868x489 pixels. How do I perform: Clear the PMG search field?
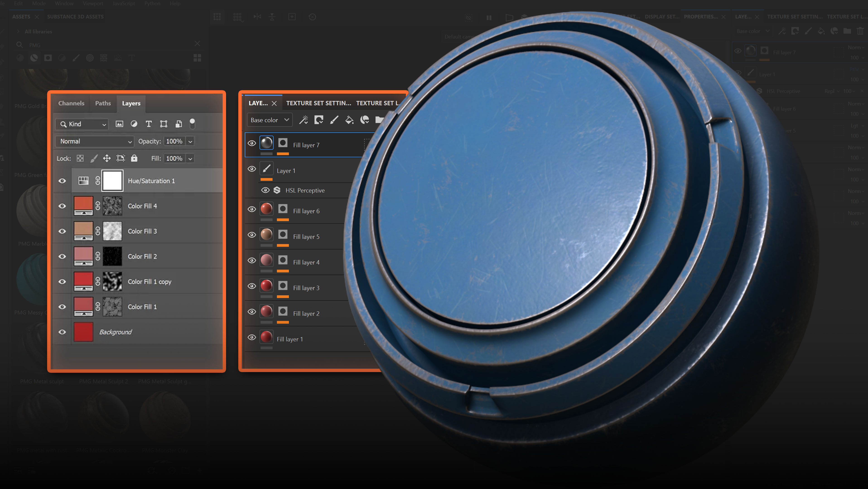coord(198,44)
